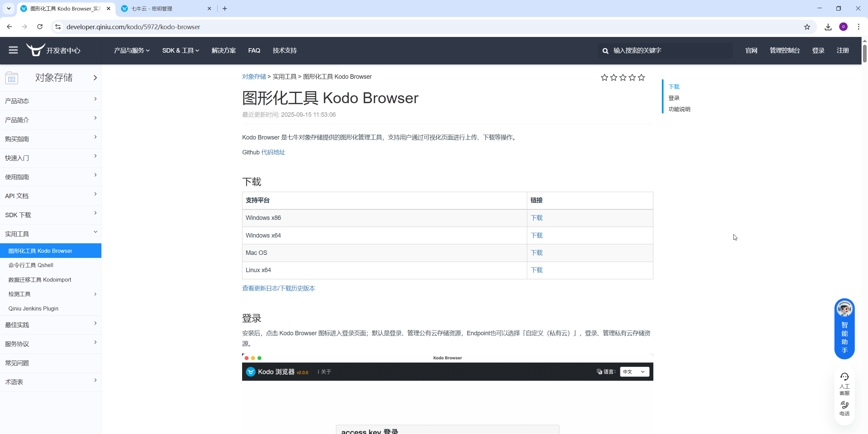This screenshot has width=868, height=434.
Task: Open the Github 代码地址 link
Action: (x=273, y=152)
